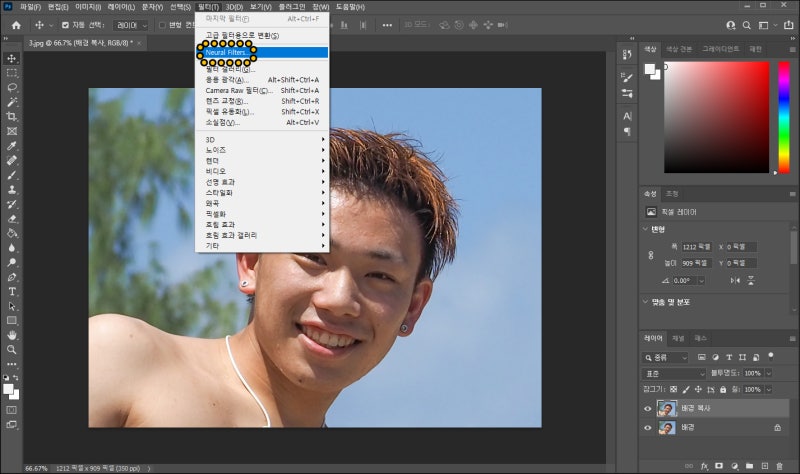Select the History Brush tool

12,204
